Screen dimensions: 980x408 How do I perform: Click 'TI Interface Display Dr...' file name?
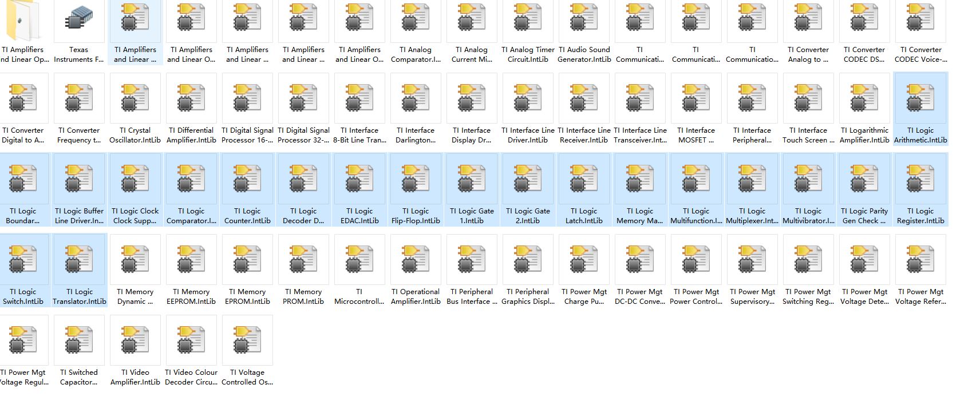tap(472, 135)
